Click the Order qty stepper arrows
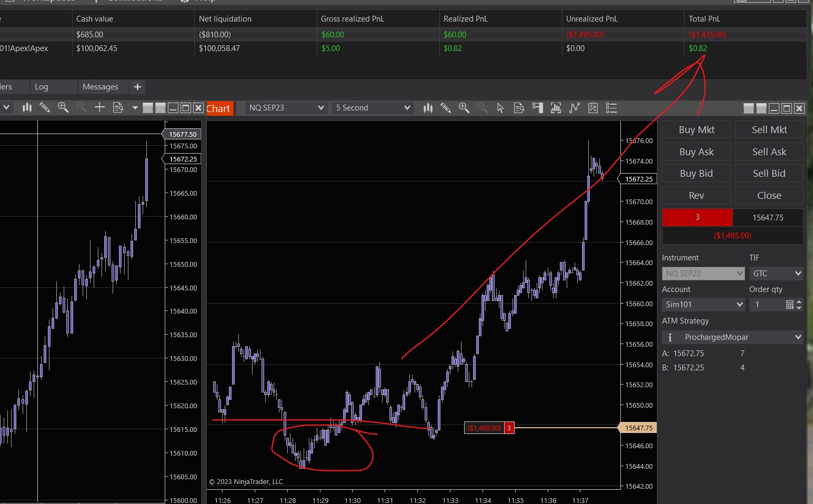The image size is (813, 504). [x=799, y=305]
